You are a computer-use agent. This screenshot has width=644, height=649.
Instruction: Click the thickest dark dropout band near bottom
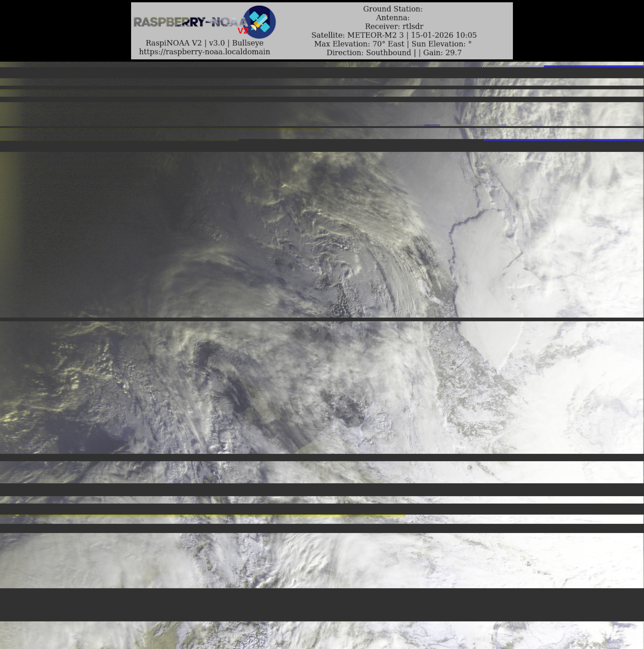click(x=322, y=604)
